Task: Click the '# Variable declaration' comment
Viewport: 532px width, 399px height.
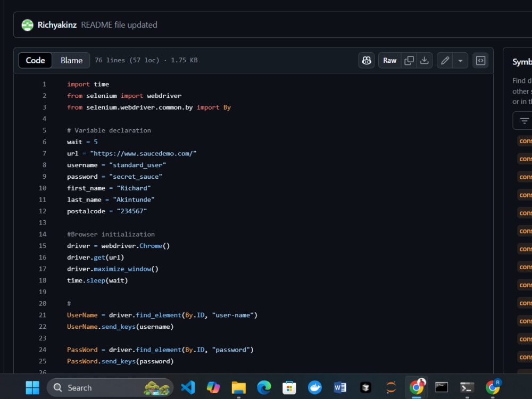Action: 109,130
